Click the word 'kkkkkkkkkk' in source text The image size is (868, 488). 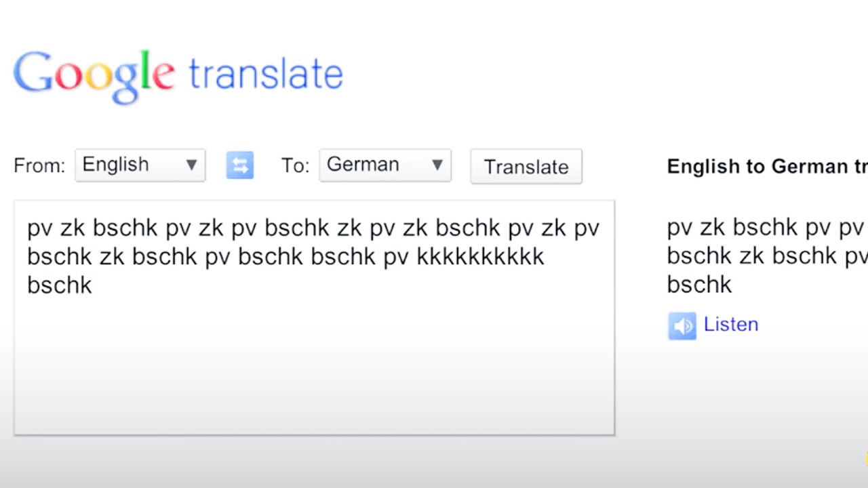pos(481,256)
